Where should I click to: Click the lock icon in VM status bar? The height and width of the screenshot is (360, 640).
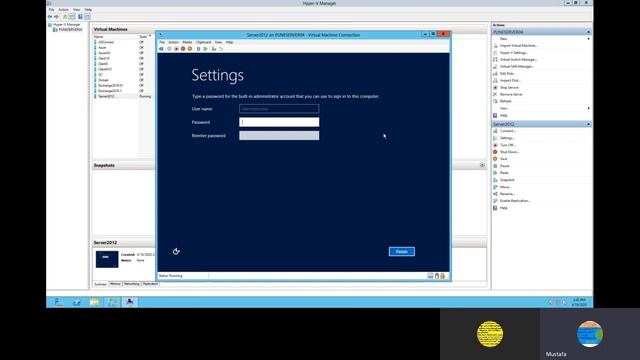(x=442, y=276)
